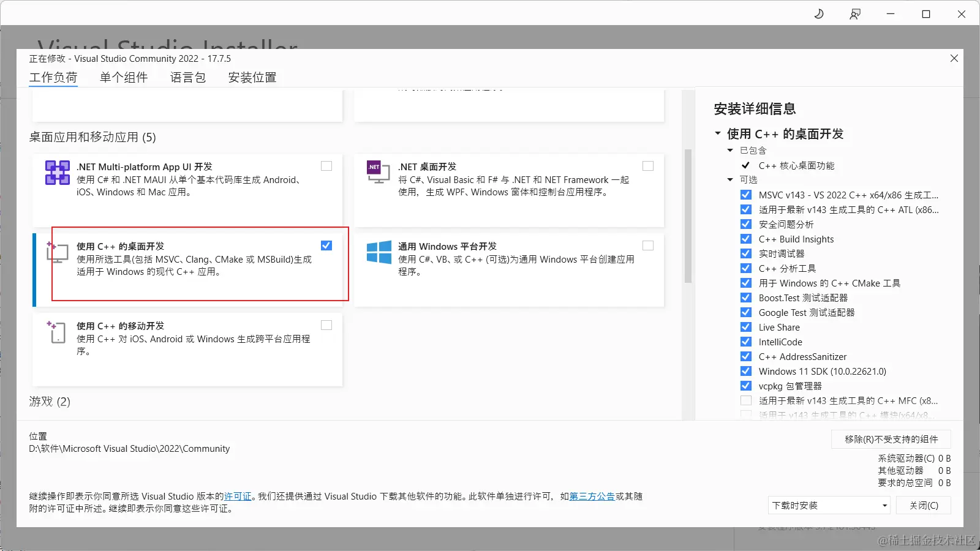
Task: Click the C++ mobile development icon
Action: 56,332
